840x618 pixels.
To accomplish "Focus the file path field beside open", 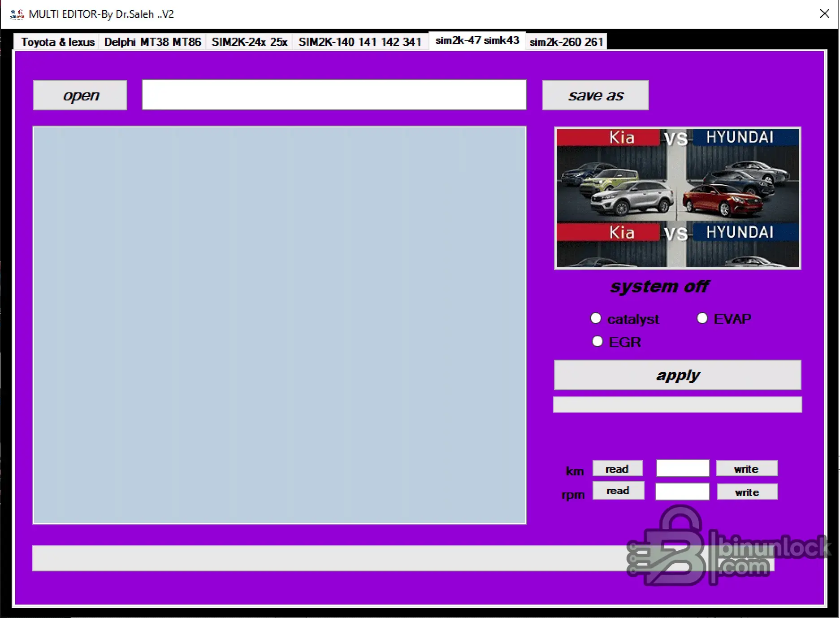I will [x=334, y=95].
